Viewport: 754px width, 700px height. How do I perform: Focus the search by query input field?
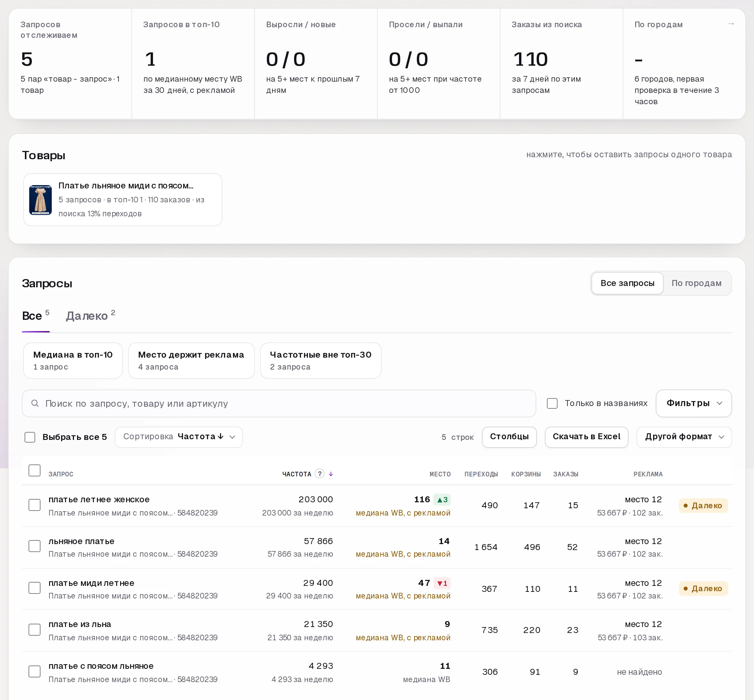279,403
